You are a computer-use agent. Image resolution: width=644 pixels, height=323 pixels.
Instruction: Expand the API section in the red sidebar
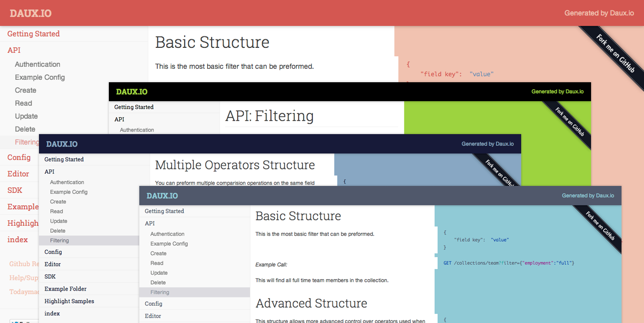(14, 50)
